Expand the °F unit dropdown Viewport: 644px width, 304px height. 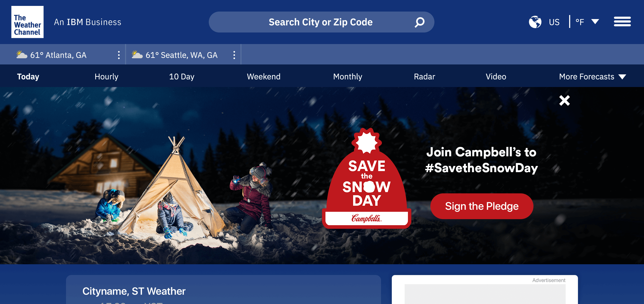tap(595, 22)
